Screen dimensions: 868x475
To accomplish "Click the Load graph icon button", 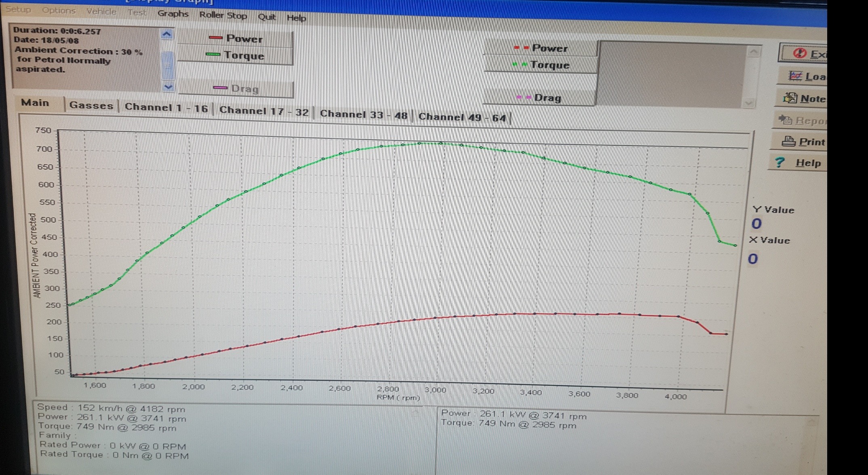I will (x=795, y=76).
